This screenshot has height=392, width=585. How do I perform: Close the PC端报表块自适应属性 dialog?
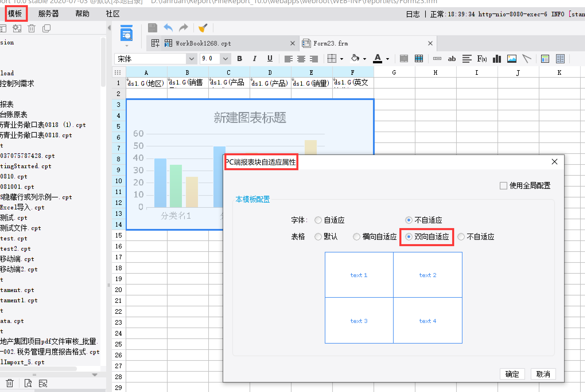[555, 162]
